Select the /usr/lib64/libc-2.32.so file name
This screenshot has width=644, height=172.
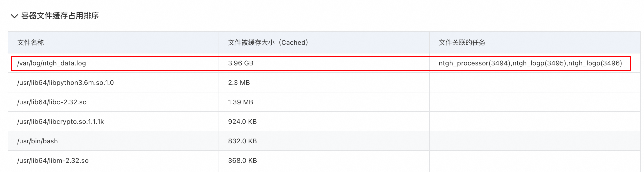(x=52, y=102)
